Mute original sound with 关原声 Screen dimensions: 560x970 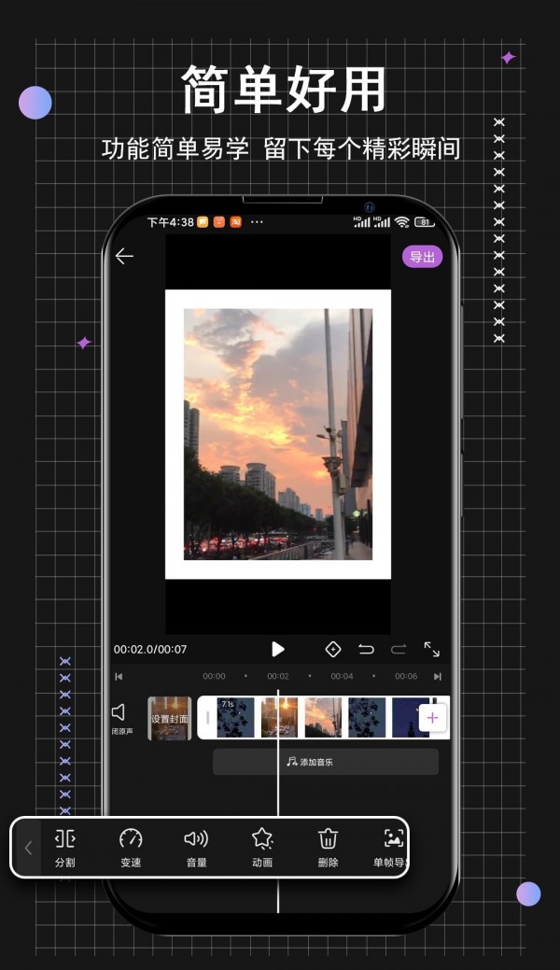point(119,718)
